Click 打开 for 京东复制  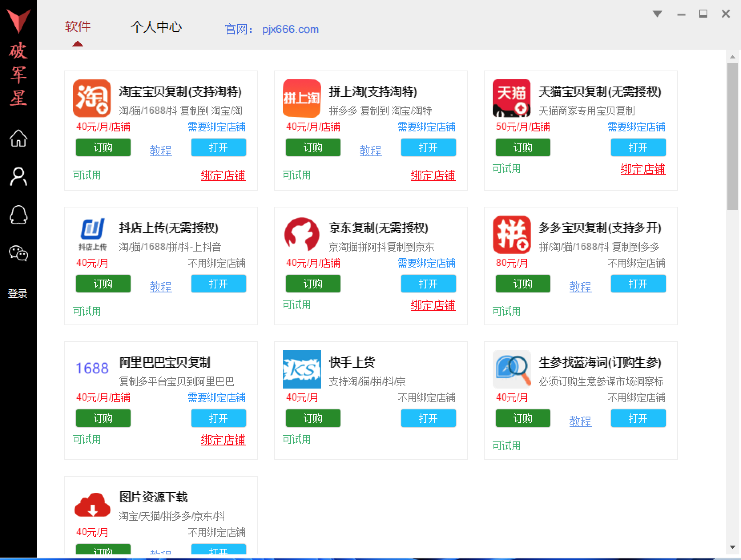428,284
